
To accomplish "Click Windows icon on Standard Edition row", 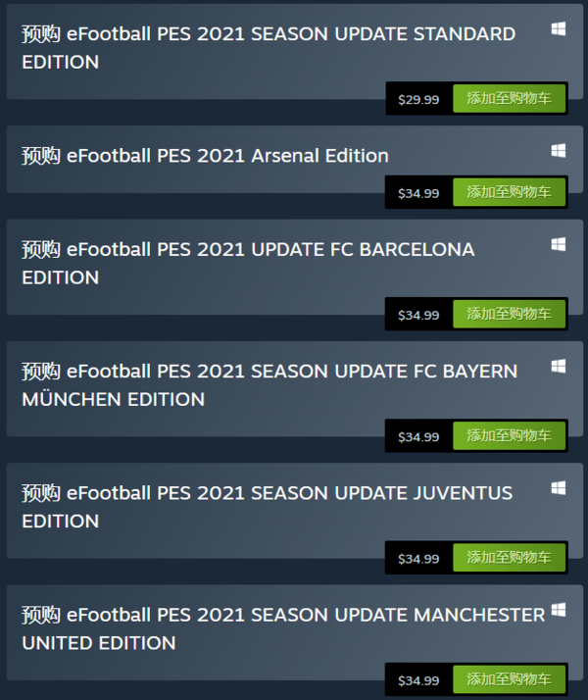I will click(558, 29).
